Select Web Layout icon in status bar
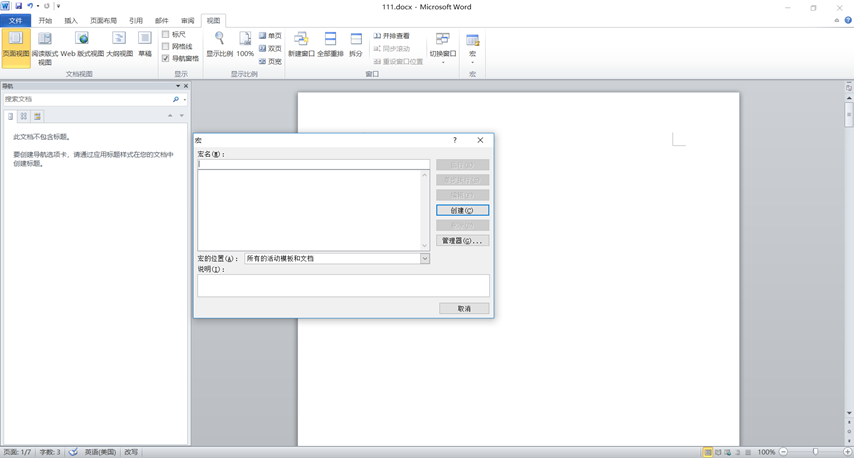The height and width of the screenshot is (458, 854). tap(728, 452)
